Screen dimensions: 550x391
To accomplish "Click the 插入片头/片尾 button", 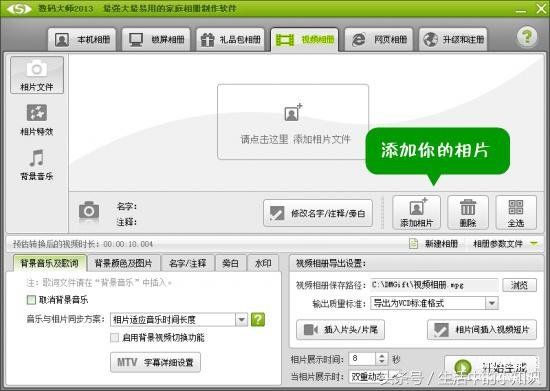I will pyautogui.click(x=340, y=330).
